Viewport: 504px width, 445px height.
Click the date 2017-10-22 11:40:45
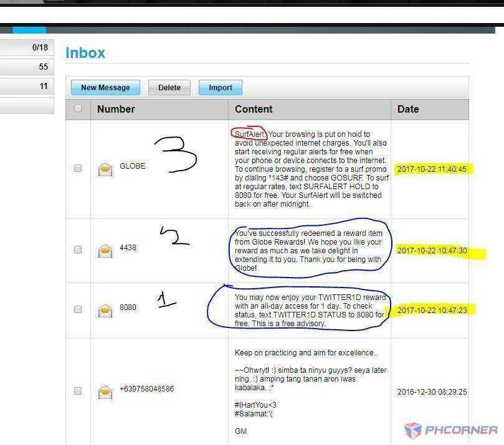[432, 169]
